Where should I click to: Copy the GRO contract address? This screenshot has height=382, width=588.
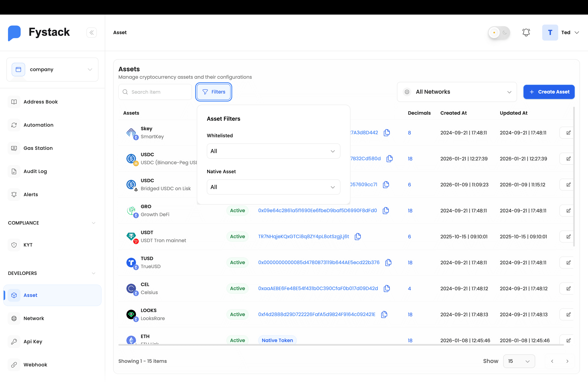coord(386,211)
